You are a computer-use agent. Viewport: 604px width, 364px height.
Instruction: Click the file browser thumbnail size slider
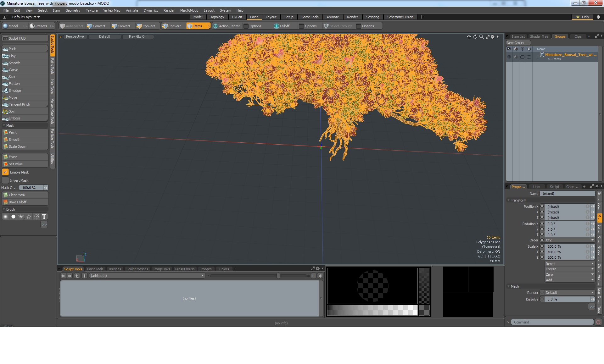coord(260,276)
